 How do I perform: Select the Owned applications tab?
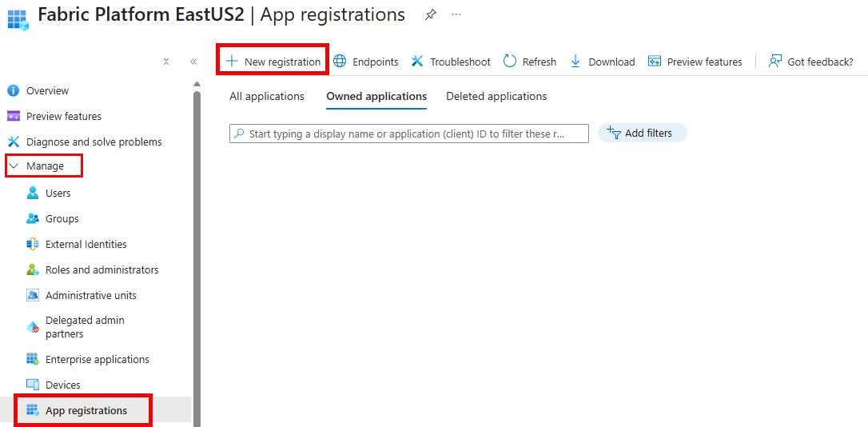click(376, 97)
